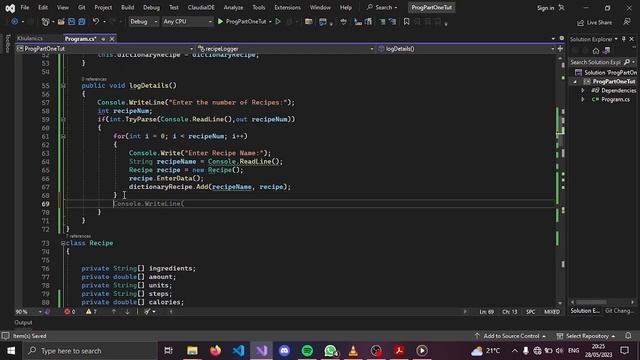Switch to the Program.cs editor tab
The height and width of the screenshot is (360, 640).
tap(80, 39)
